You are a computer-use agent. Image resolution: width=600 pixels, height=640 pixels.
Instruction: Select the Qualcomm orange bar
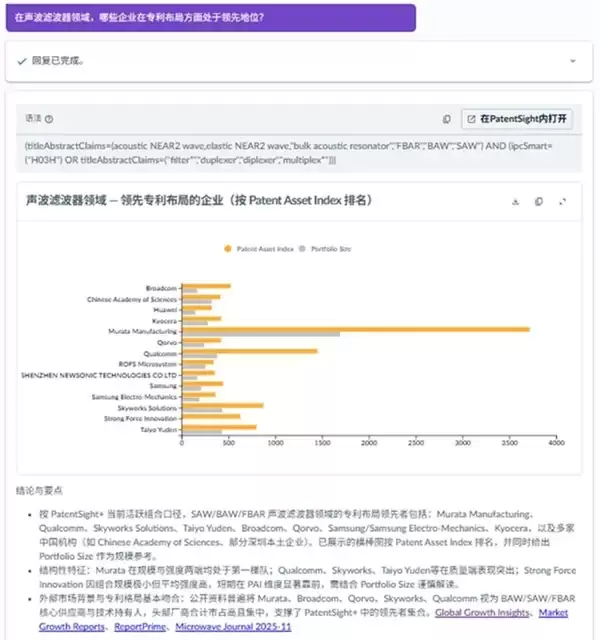pos(249,351)
